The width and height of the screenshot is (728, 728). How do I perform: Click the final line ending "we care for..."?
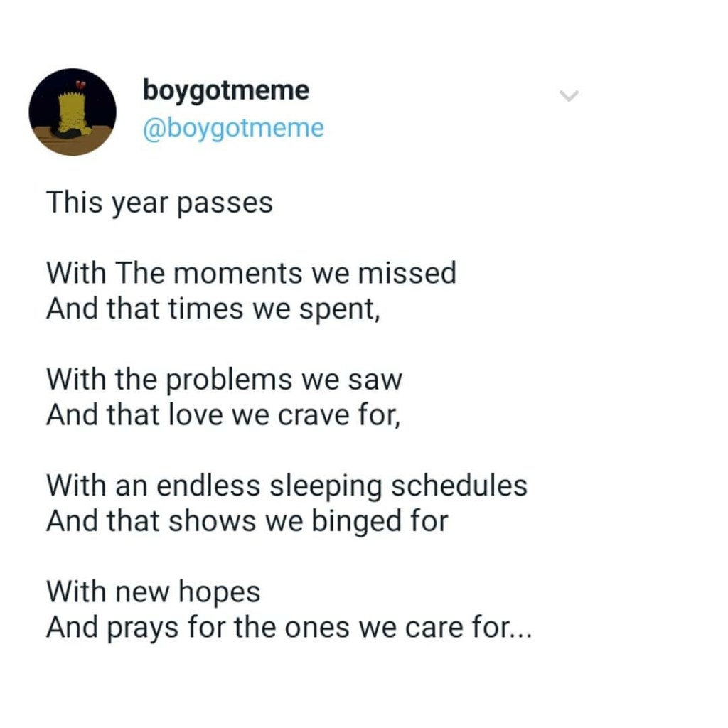pyautogui.click(x=288, y=627)
